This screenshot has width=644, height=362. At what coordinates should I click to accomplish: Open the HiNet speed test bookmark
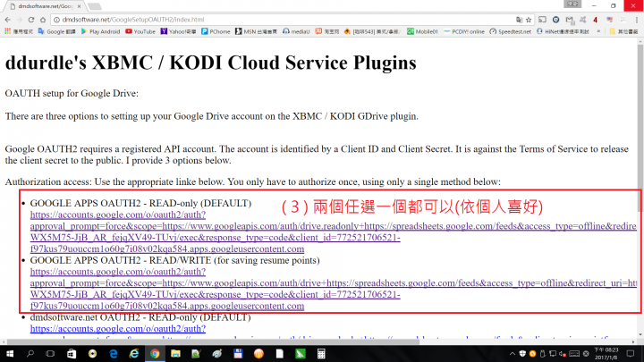(563, 31)
